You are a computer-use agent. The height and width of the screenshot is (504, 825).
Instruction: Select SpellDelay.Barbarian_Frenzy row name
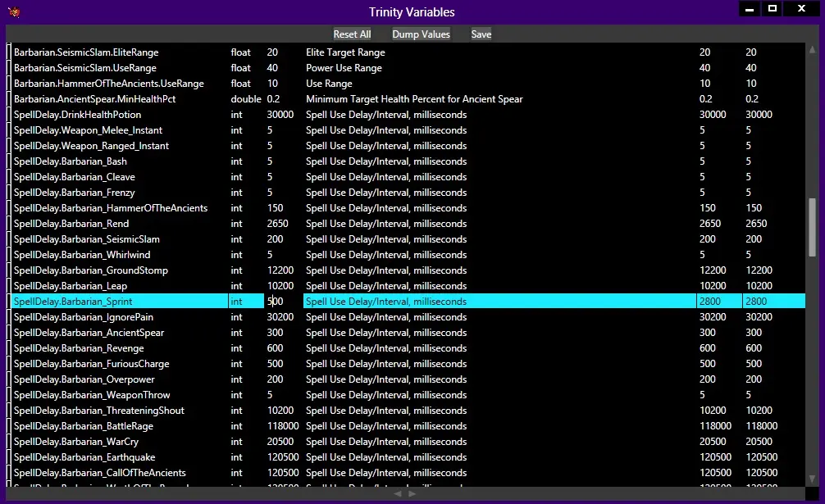(x=74, y=193)
